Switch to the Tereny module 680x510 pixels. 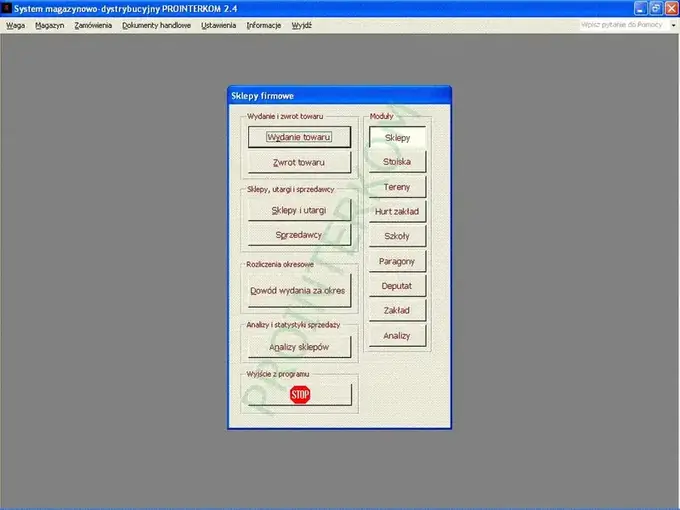click(x=397, y=187)
